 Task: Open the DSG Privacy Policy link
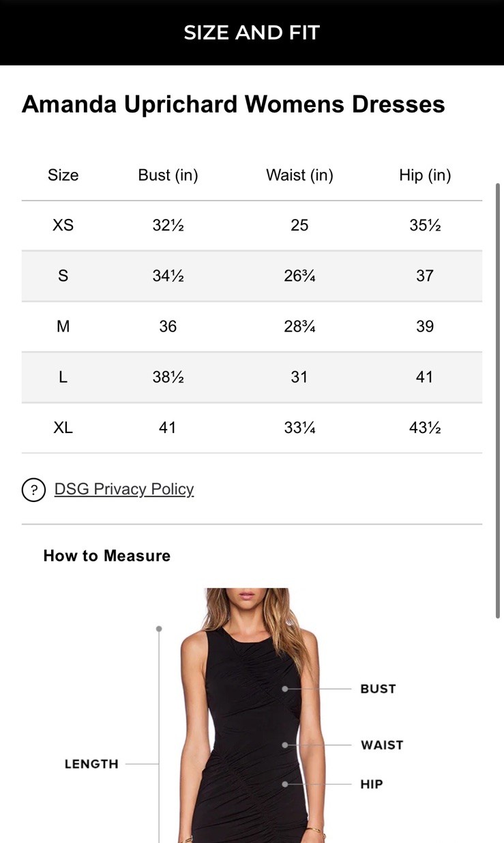[x=124, y=489]
